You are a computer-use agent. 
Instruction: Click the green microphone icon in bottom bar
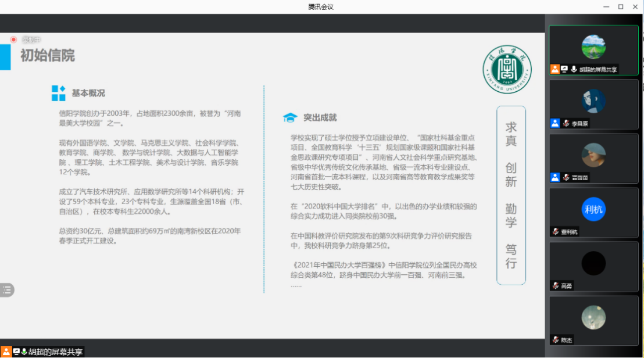pos(24,352)
